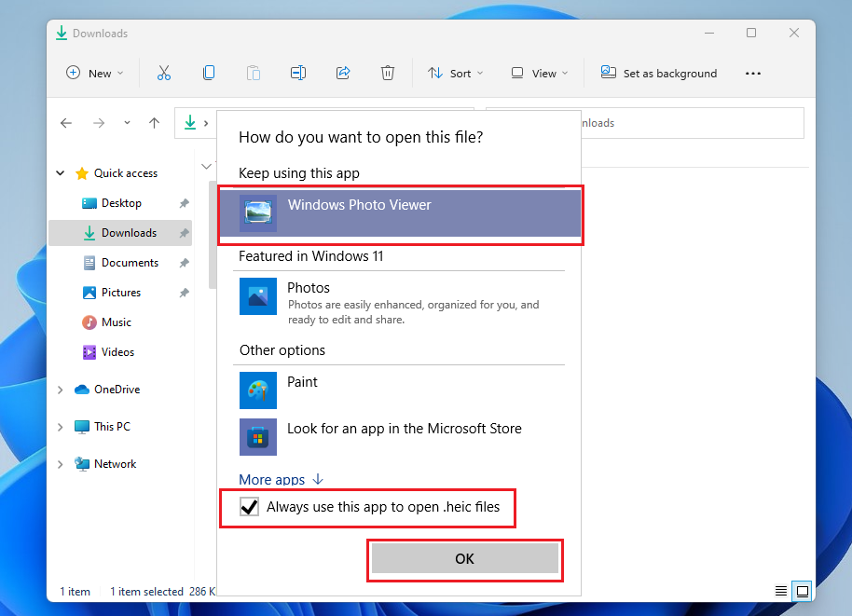Expand the This PC tree node
852x616 pixels.
(61, 427)
